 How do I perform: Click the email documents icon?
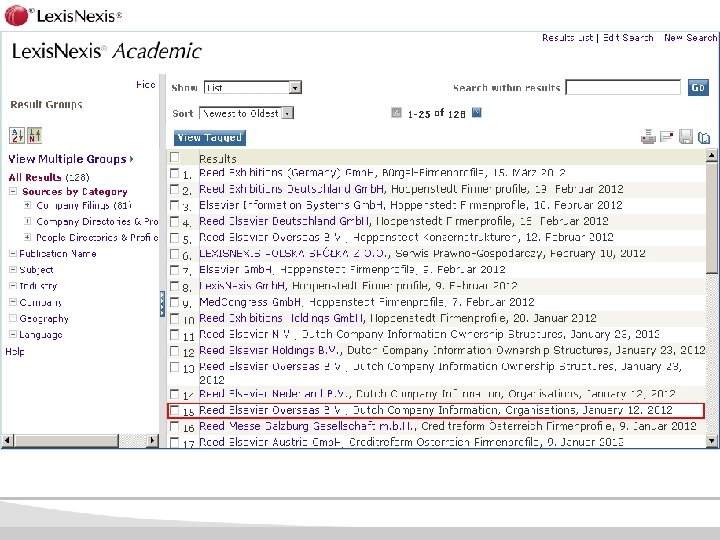(666, 137)
